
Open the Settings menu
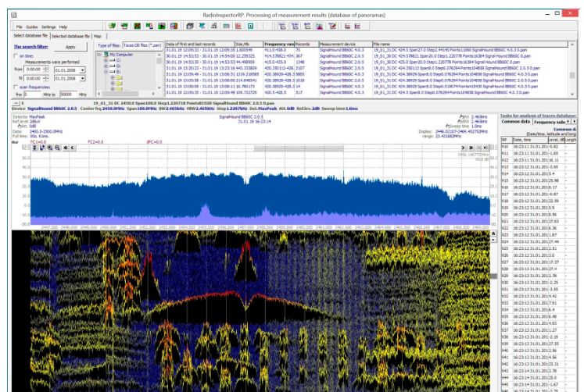(x=48, y=27)
